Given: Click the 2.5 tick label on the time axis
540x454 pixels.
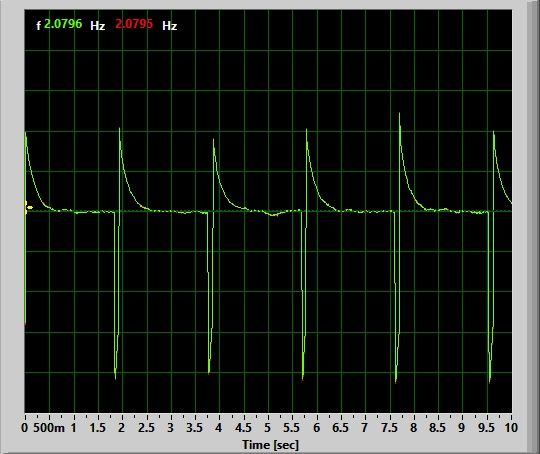Looking at the screenshot, I should [x=146, y=428].
